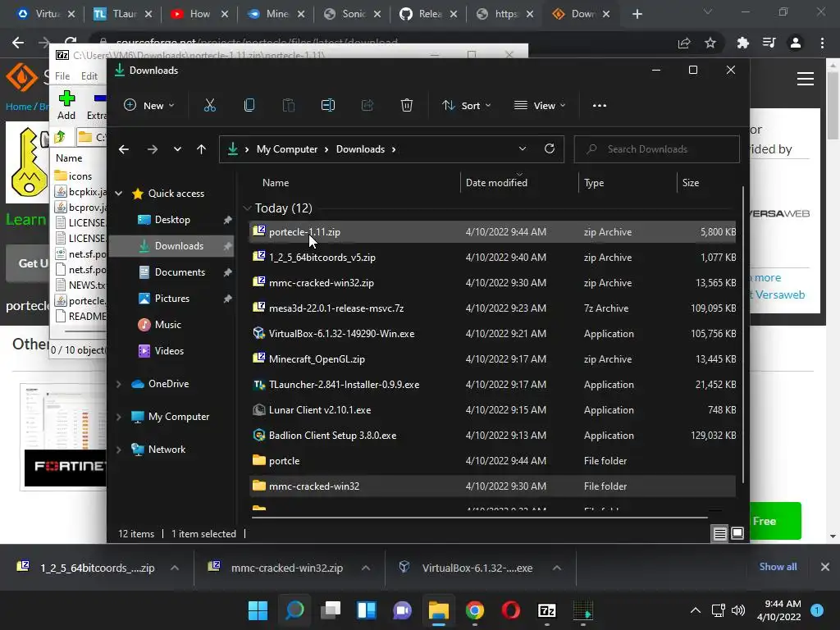This screenshot has height=630, width=840.
Task: Open address bar history dropdown
Action: (x=523, y=149)
